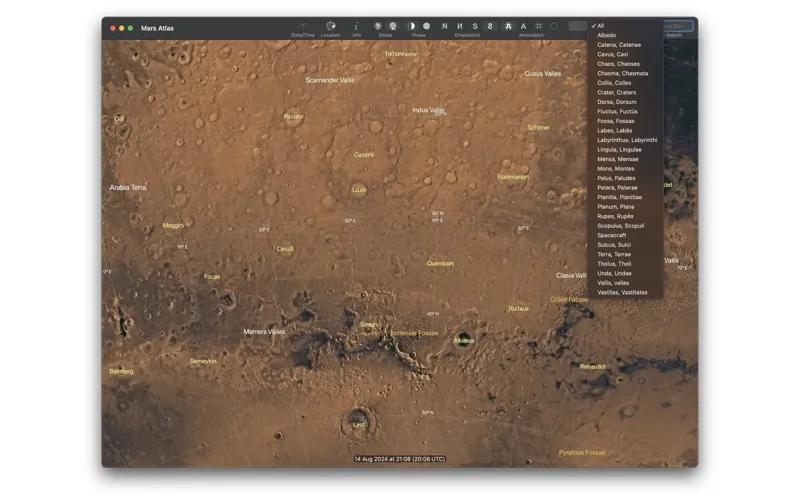This screenshot has height=500, width=800.
Task: Filter by Palus, Paludes
Action: click(x=626, y=178)
